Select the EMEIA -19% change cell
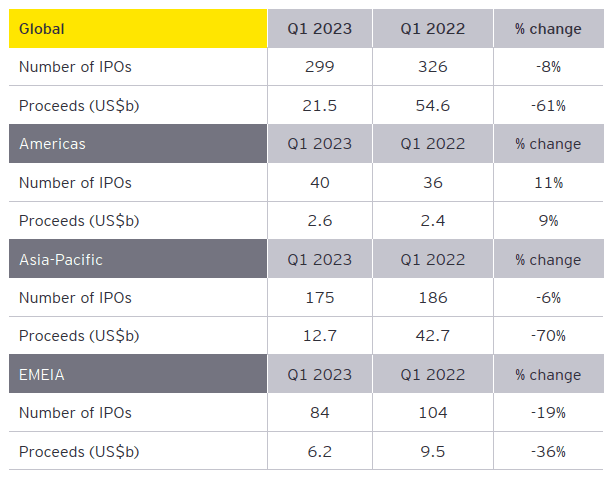Viewport: 614px width, 480px height. (549, 413)
